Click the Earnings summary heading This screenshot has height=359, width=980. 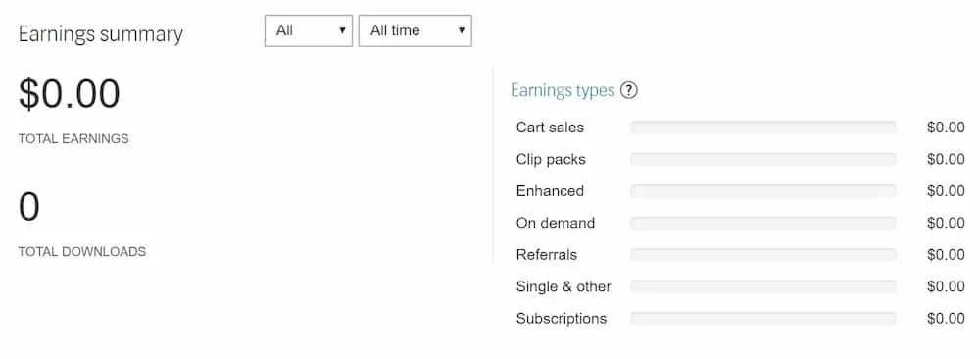tap(101, 33)
